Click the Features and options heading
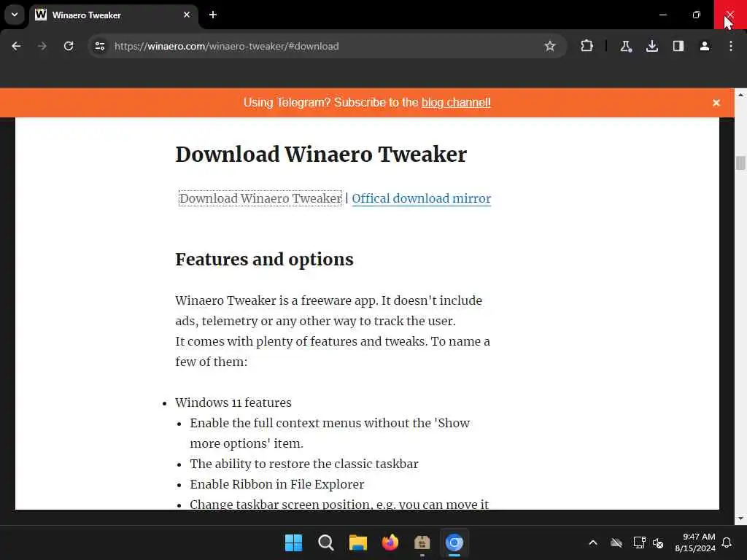 [x=264, y=260]
